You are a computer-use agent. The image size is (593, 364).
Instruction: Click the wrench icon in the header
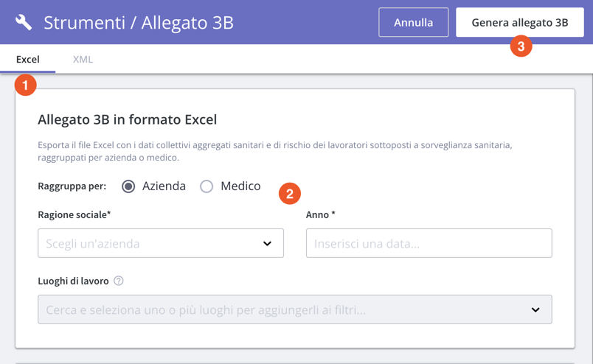pyautogui.click(x=24, y=22)
